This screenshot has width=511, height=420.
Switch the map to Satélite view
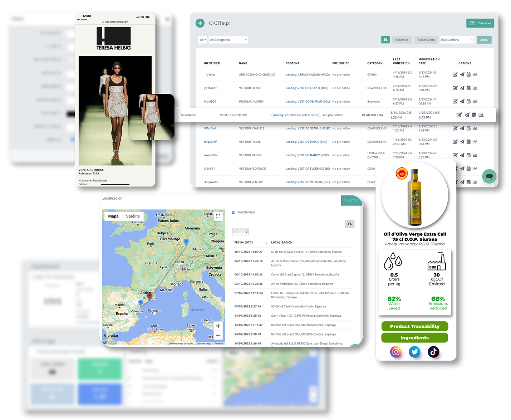[x=133, y=216]
